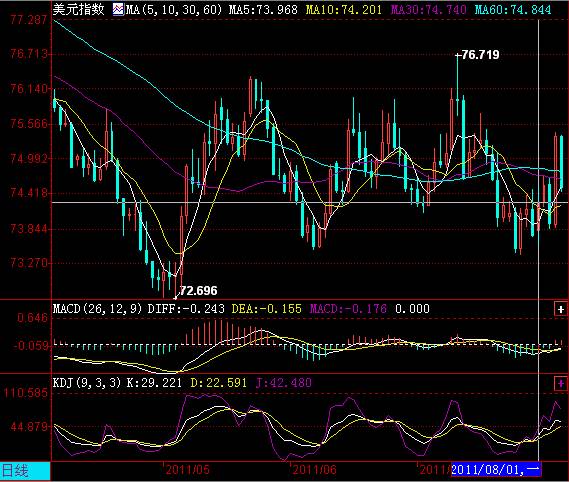Click the MA60 value label
Viewport: 569px width, 482px height.
point(513,9)
